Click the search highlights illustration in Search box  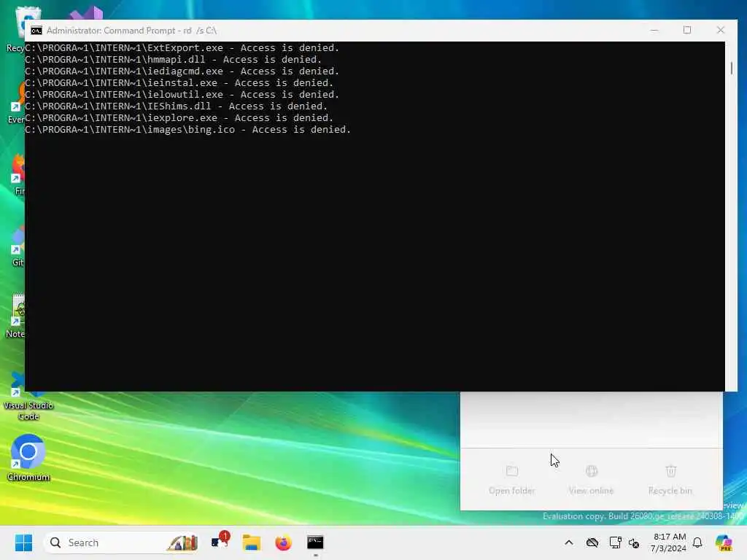click(182, 542)
